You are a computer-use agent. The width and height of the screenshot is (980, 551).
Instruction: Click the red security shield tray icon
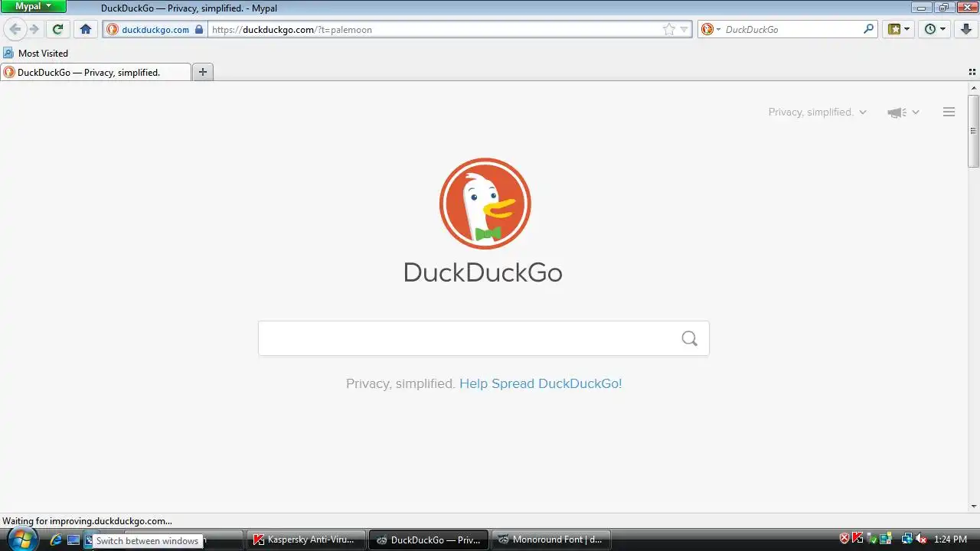click(844, 539)
